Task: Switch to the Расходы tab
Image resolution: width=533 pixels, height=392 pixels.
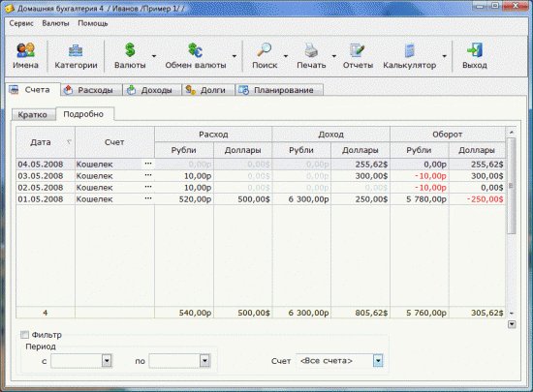Action: point(88,90)
